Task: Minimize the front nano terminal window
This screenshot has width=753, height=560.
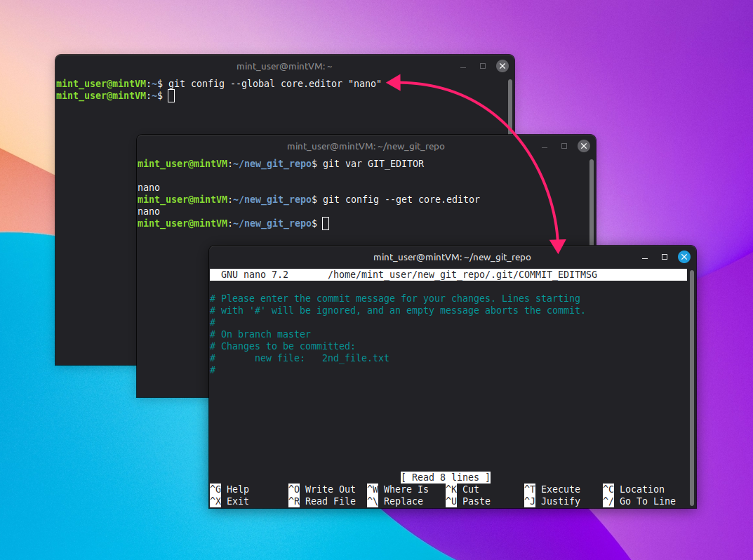Action: click(x=645, y=258)
